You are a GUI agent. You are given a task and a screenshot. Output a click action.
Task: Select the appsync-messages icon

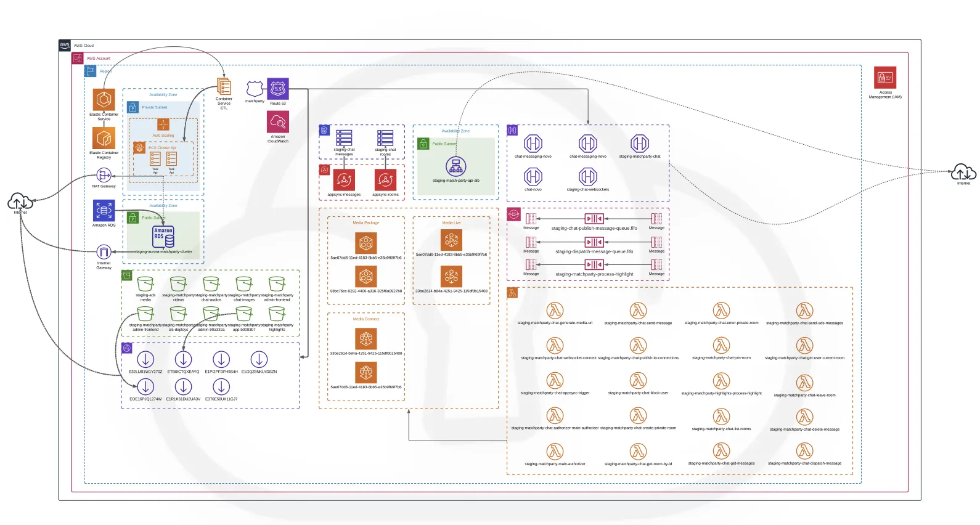[x=344, y=180]
